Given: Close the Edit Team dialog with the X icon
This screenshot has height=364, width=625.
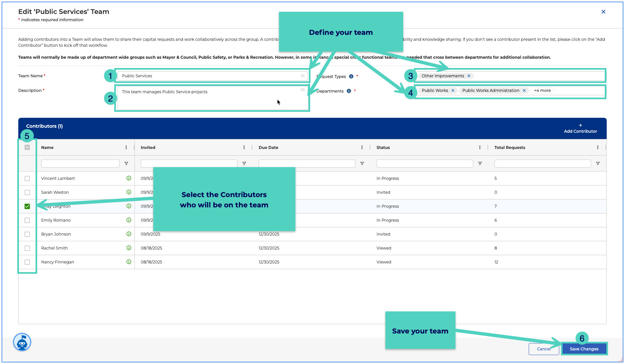Looking at the screenshot, I should point(603,12).
